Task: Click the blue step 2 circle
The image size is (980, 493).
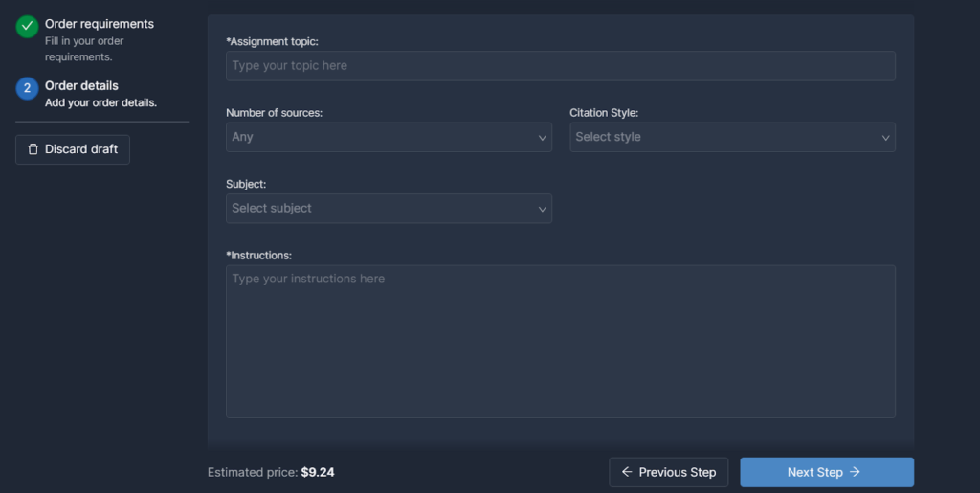Action: (x=27, y=89)
